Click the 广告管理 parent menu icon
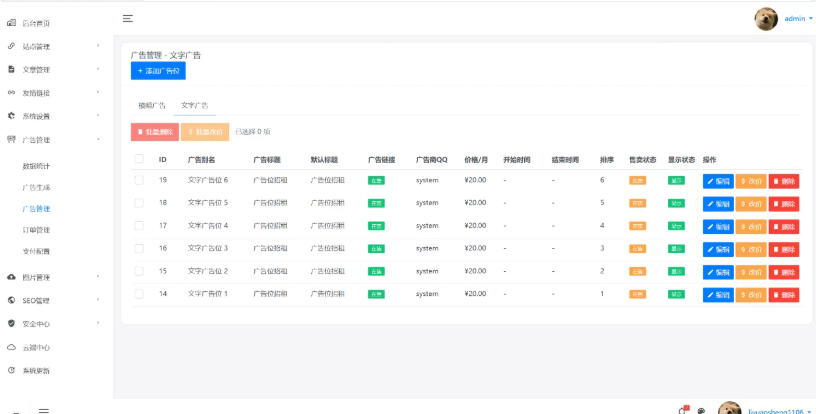816x414 pixels. pyautogui.click(x=11, y=139)
